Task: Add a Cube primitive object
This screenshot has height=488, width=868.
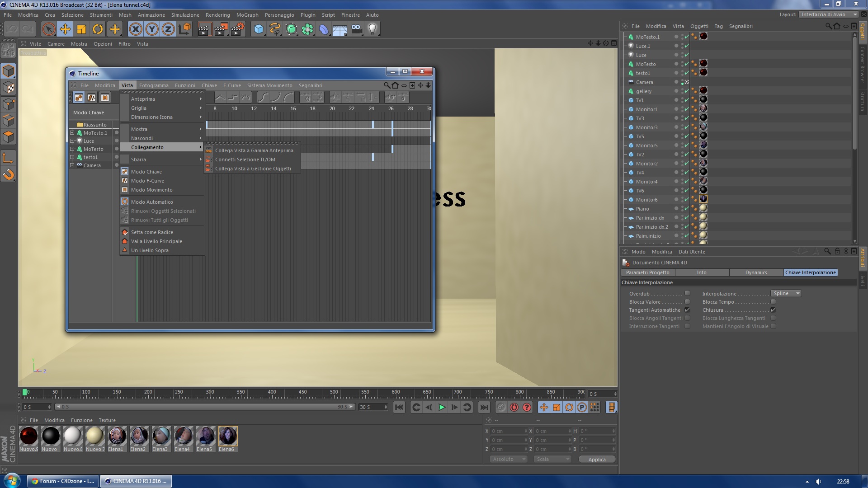Action: (x=259, y=29)
